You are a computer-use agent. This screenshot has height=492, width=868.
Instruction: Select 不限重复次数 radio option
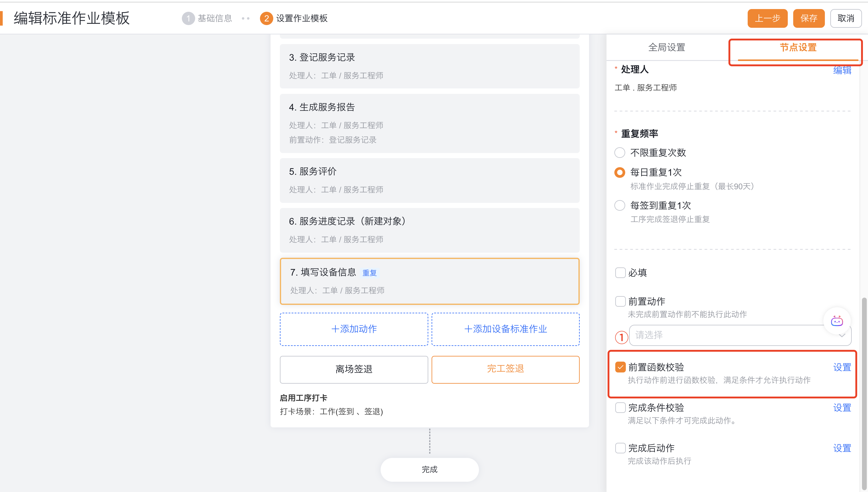click(619, 152)
